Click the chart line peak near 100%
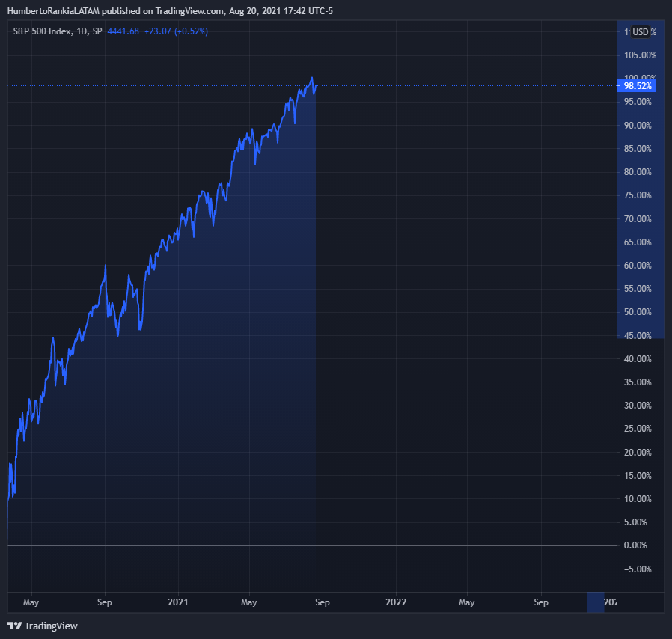Viewport: 672px width, 639px height. point(312,78)
